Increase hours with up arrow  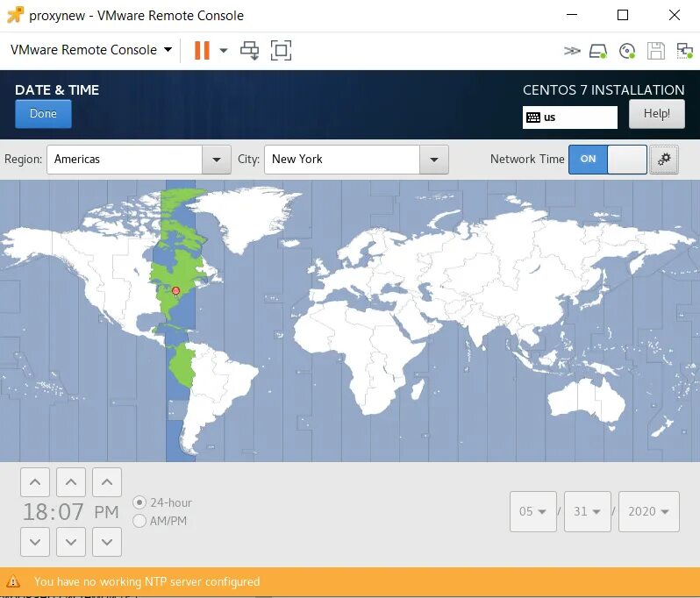click(35, 482)
